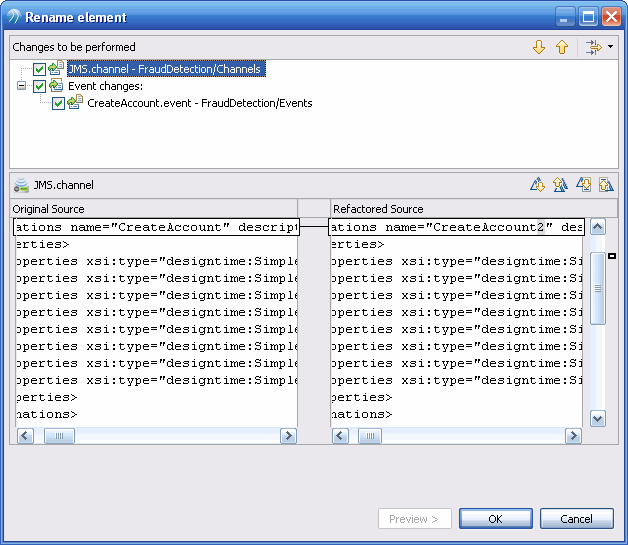The width and height of the screenshot is (628, 545).
Task: Click Rename element title bar icon
Action: click(x=13, y=17)
